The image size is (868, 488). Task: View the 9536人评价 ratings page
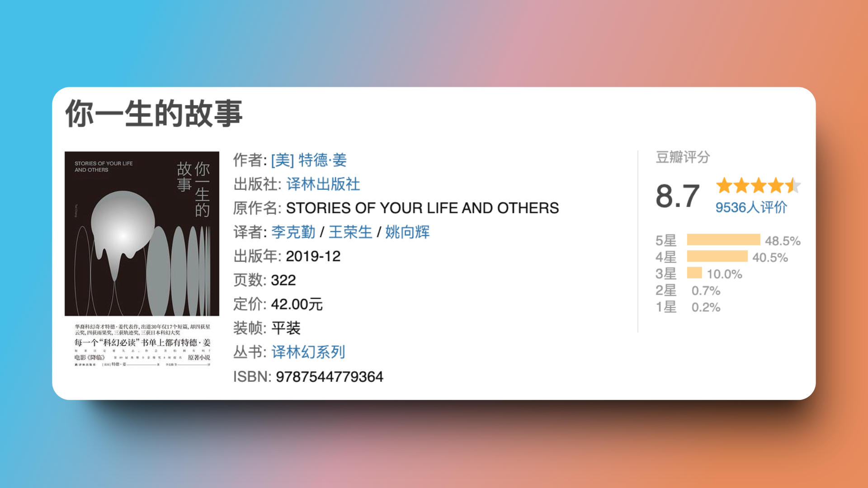751,207
